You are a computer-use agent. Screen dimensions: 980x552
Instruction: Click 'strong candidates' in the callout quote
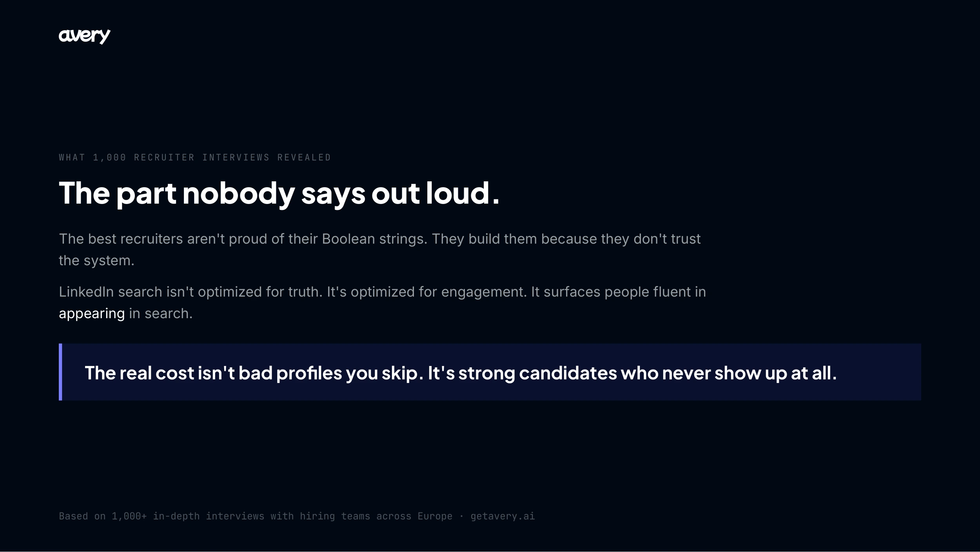tap(537, 373)
